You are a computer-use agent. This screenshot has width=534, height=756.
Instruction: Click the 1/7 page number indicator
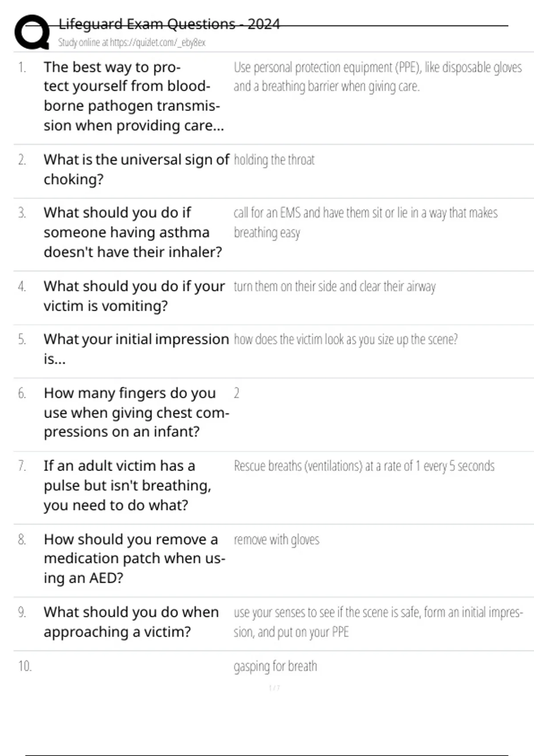pos(275,688)
